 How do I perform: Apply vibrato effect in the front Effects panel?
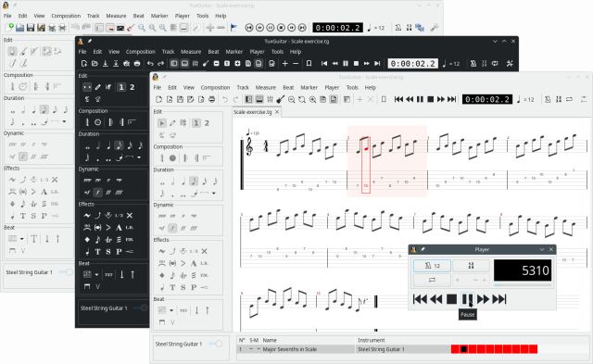(x=162, y=251)
